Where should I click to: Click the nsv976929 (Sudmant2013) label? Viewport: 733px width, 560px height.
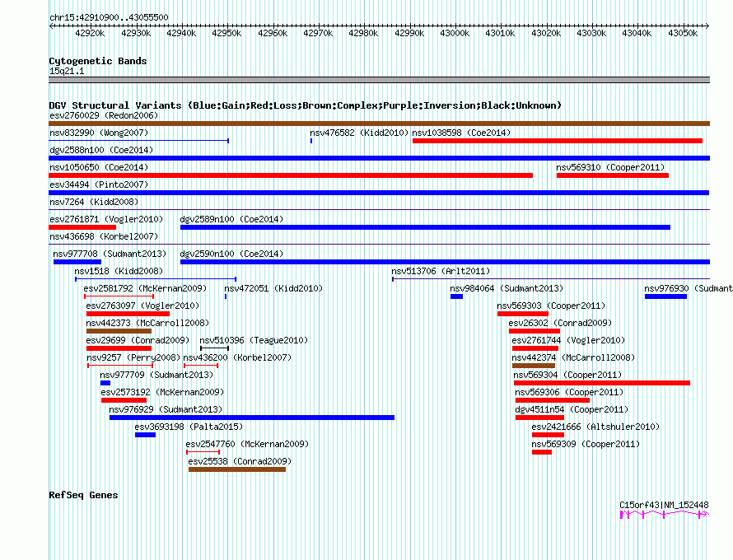166,409
